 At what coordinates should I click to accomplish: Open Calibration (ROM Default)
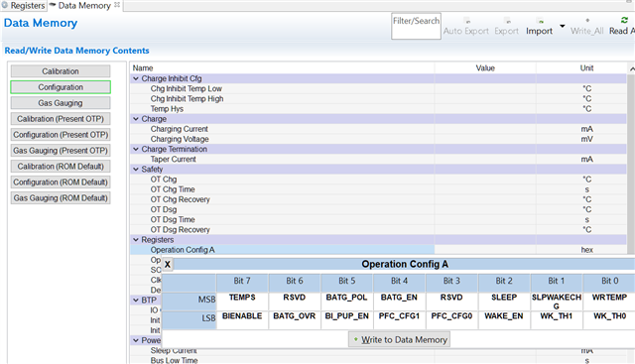point(61,166)
